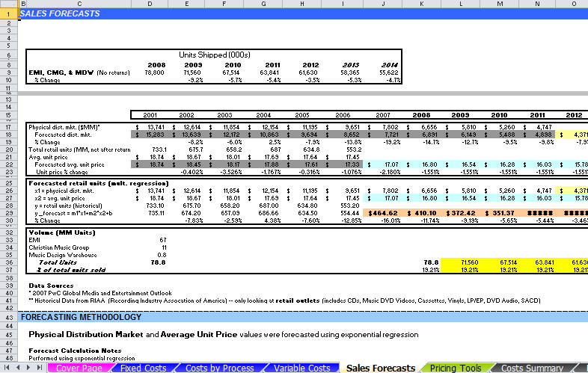Click the Physical dist. mkt. ($MM) label
This screenshot has height=373, width=588.
[x=64, y=127]
